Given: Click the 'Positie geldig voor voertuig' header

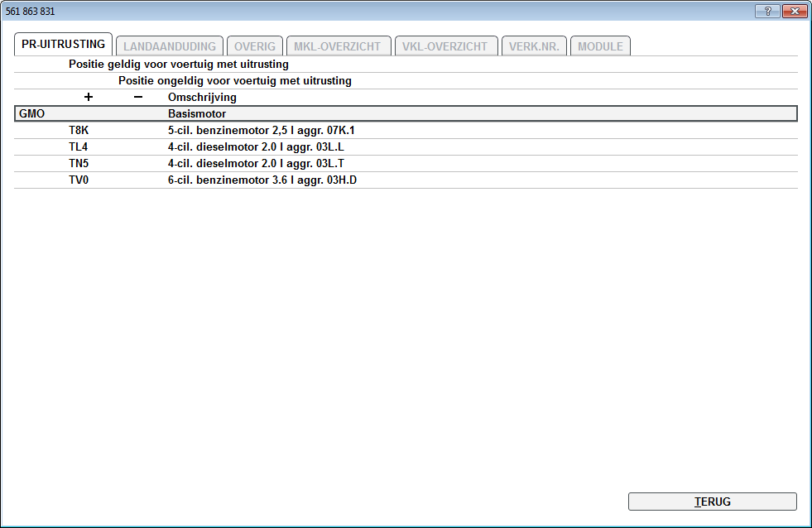Looking at the screenshot, I should [179, 65].
